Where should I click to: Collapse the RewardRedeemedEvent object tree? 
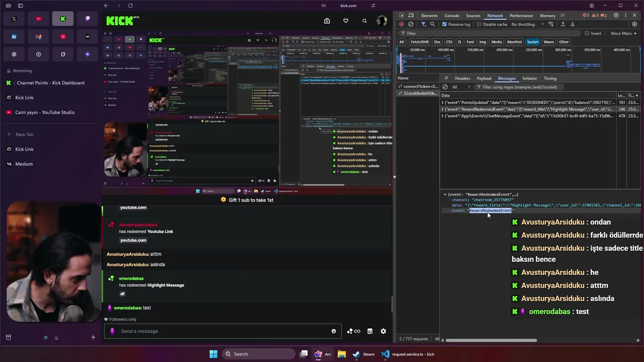445,195
